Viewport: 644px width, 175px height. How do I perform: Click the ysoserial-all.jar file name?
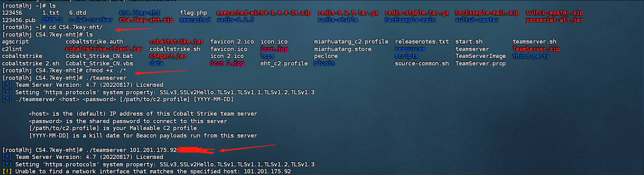click(x=554, y=20)
